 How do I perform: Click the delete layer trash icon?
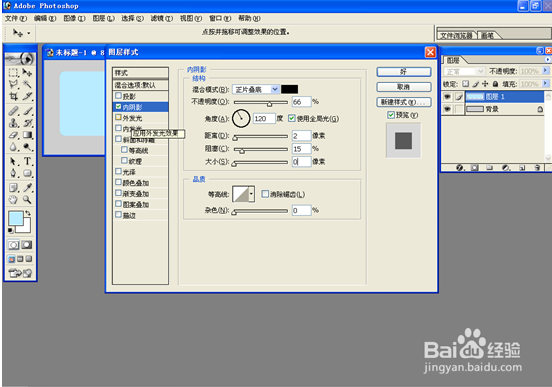[x=537, y=168]
